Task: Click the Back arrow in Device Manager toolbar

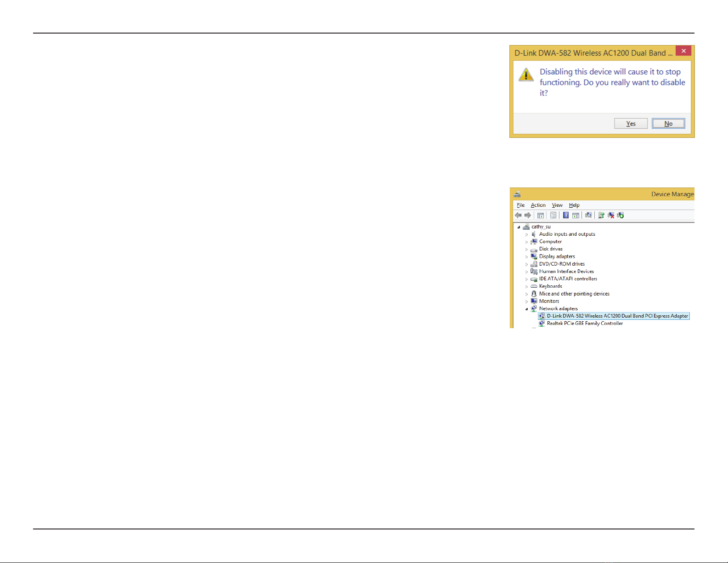Action: tap(518, 215)
